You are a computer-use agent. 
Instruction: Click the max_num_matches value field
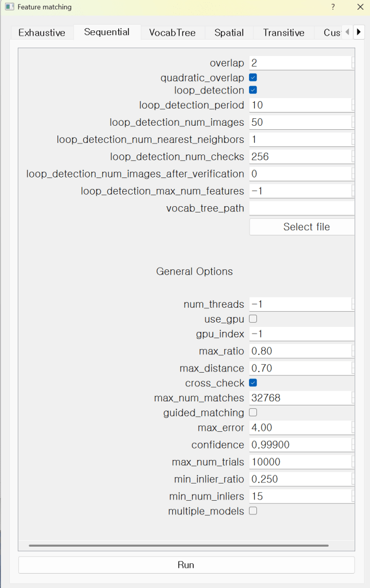tap(300, 398)
